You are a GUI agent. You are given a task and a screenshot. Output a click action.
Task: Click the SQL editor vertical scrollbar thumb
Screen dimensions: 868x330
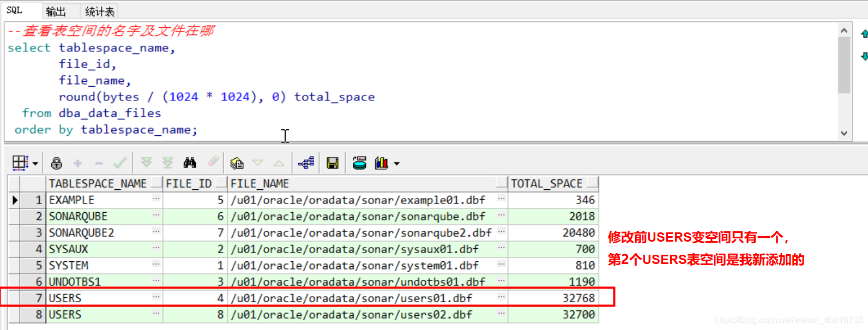844,65
